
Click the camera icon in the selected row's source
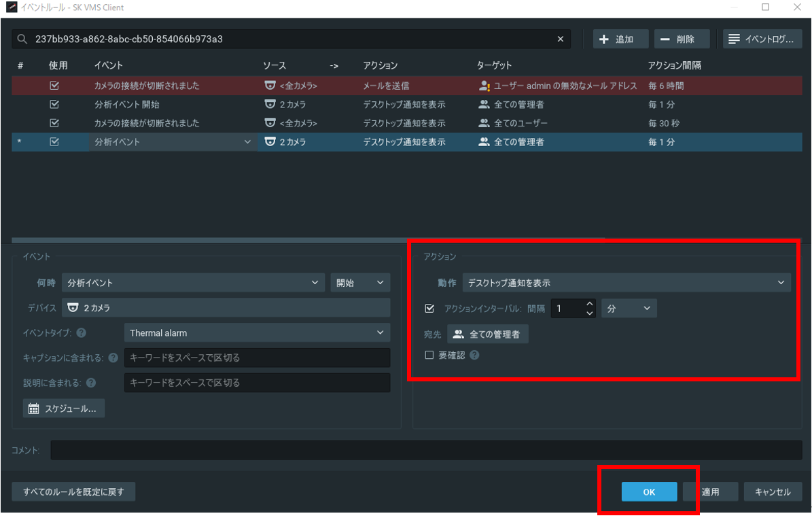coord(270,141)
